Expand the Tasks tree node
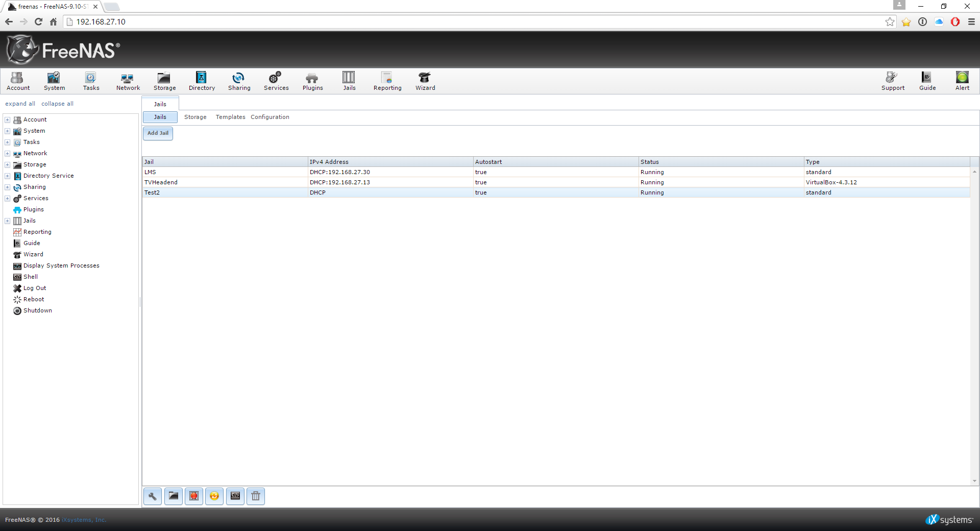This screenshot has height=531, width=980. coord(8,142)
